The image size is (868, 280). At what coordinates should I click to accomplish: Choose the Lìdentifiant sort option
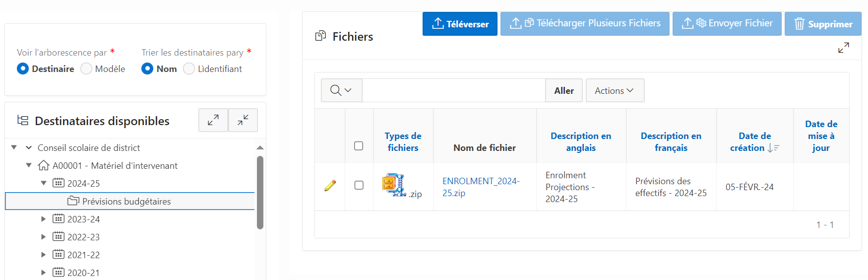pos(189,69)
